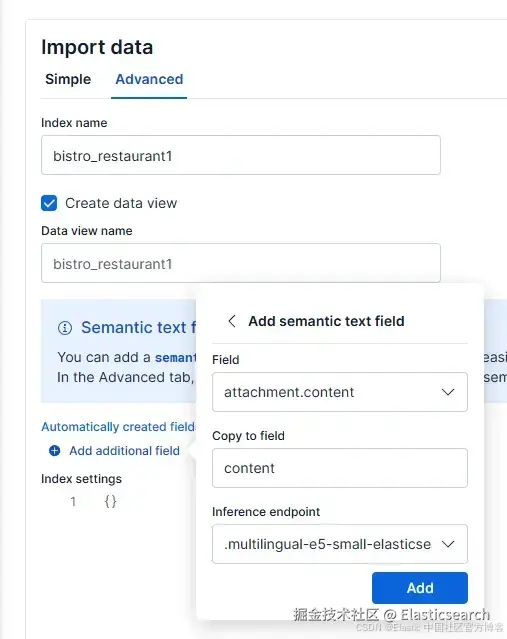Open the Field dropdown showing attachment.content

339,392
